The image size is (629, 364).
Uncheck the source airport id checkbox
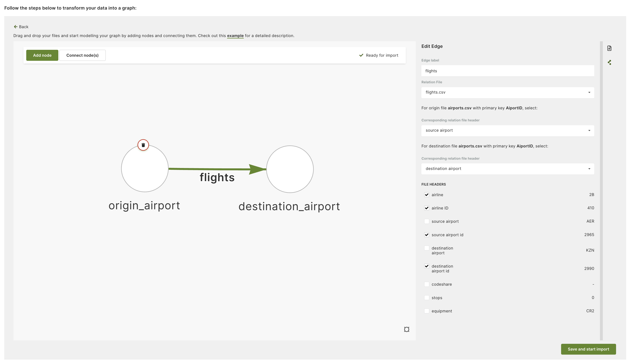[x=427, y=235]
